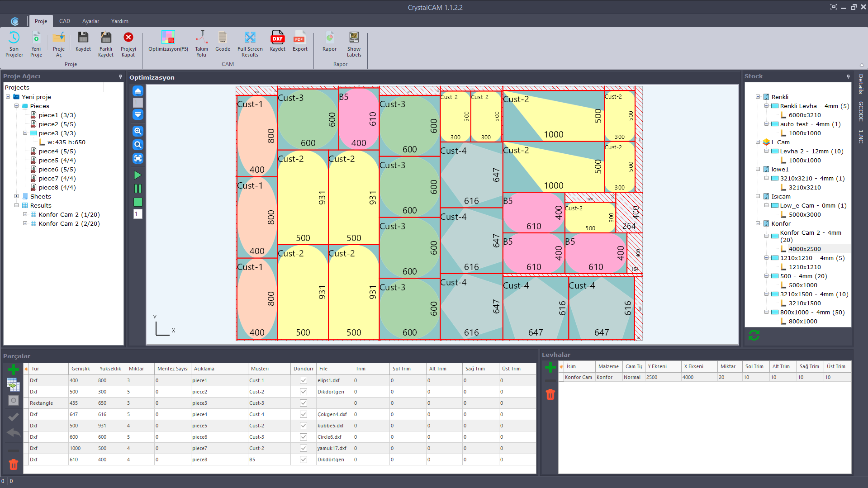Click the zoom in magnifier button
Screen dimensions: 868x488
click(x=138, y=131)
